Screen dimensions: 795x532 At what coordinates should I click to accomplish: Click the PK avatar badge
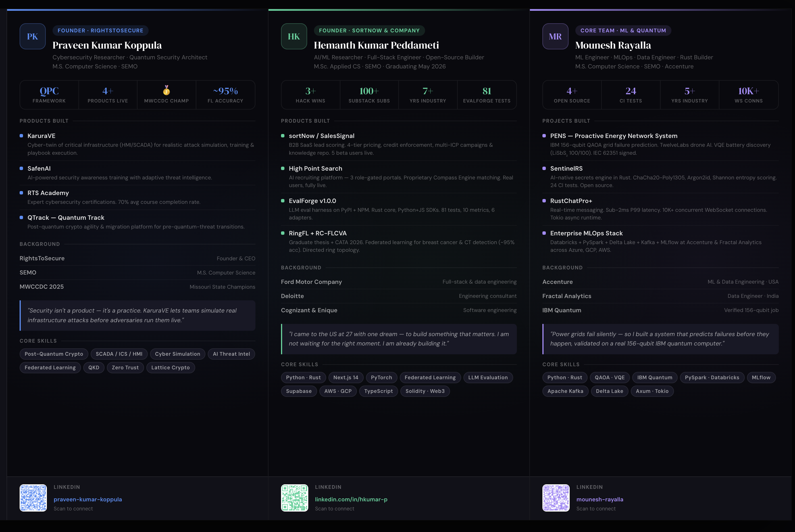33,36
